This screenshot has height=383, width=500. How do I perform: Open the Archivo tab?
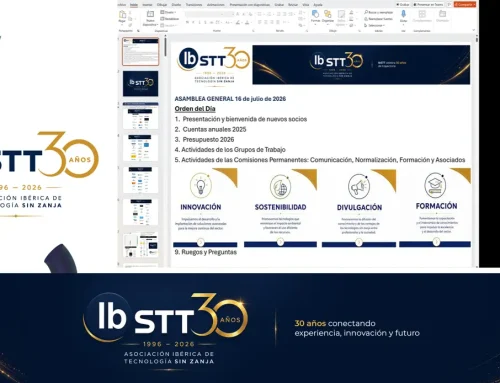122,5
